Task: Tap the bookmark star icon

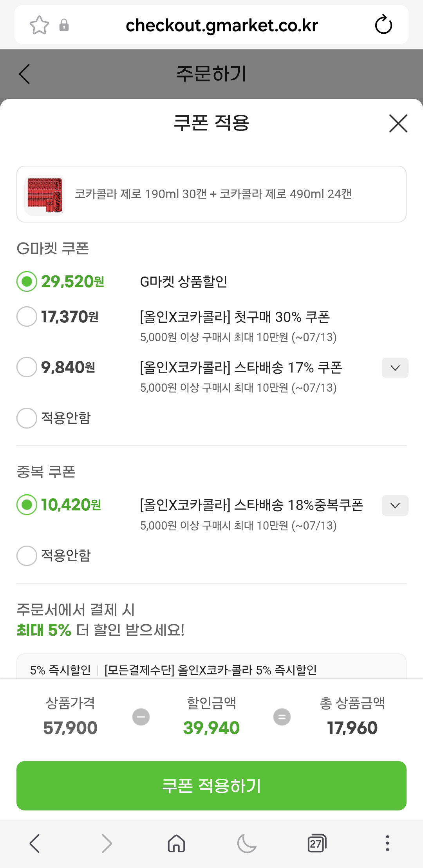Action: [39, 25]
